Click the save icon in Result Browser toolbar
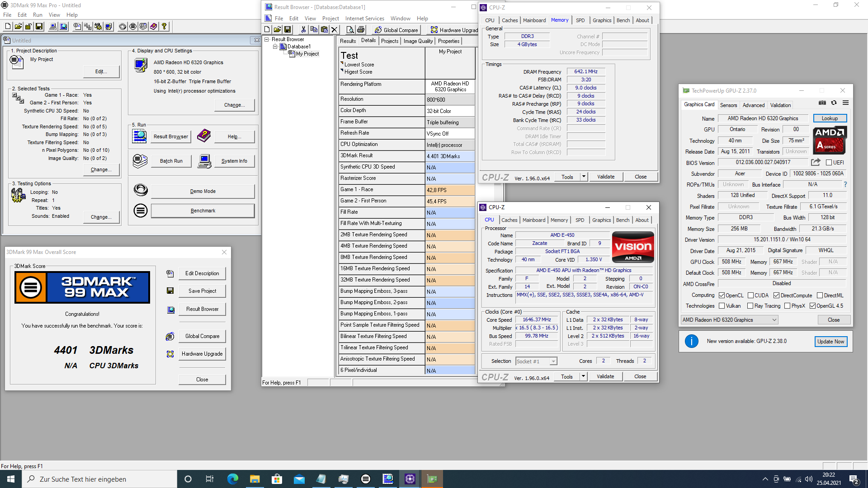This screenshot has height=488, width=868. point(288,30)
